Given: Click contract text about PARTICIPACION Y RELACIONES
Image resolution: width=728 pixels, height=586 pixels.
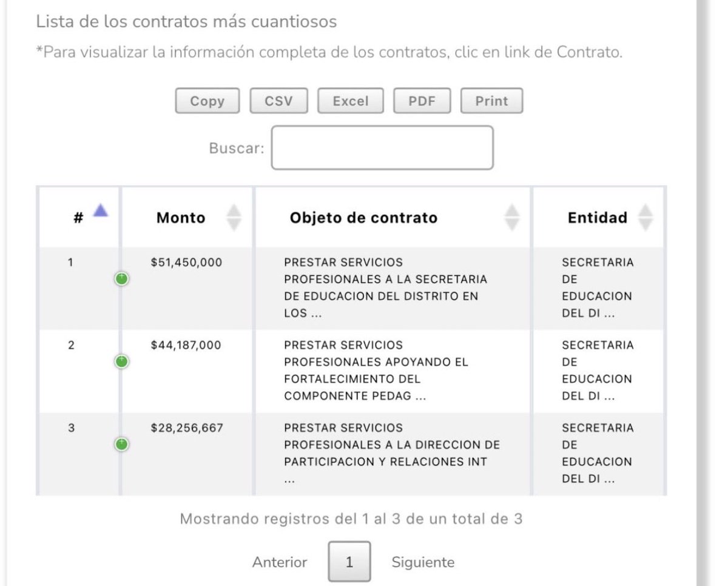Looking at the screenshot, I should (x=392, y=453).
